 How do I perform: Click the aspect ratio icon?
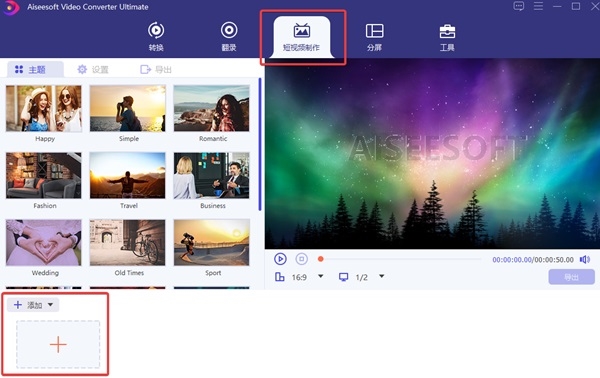pyautogui.click(x=280, y=277)
